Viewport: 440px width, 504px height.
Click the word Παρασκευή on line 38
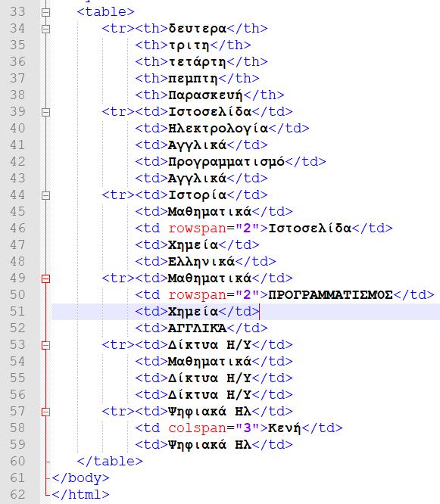[x=206, y=95]
